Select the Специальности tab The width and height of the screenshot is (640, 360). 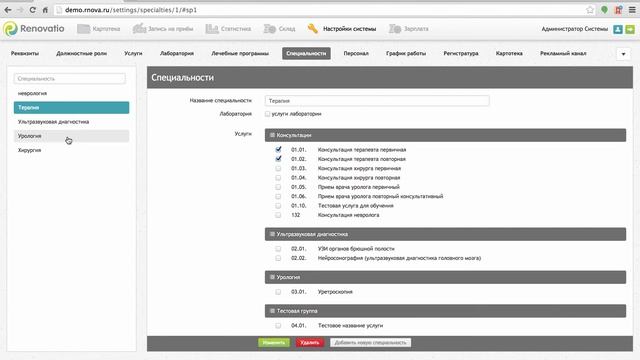(306, 53)
